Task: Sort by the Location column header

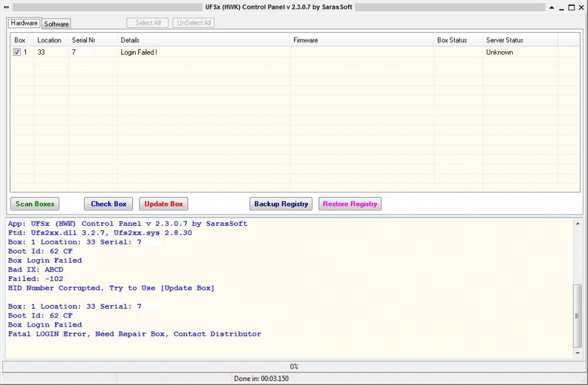Action: click(x=51, y=40)
